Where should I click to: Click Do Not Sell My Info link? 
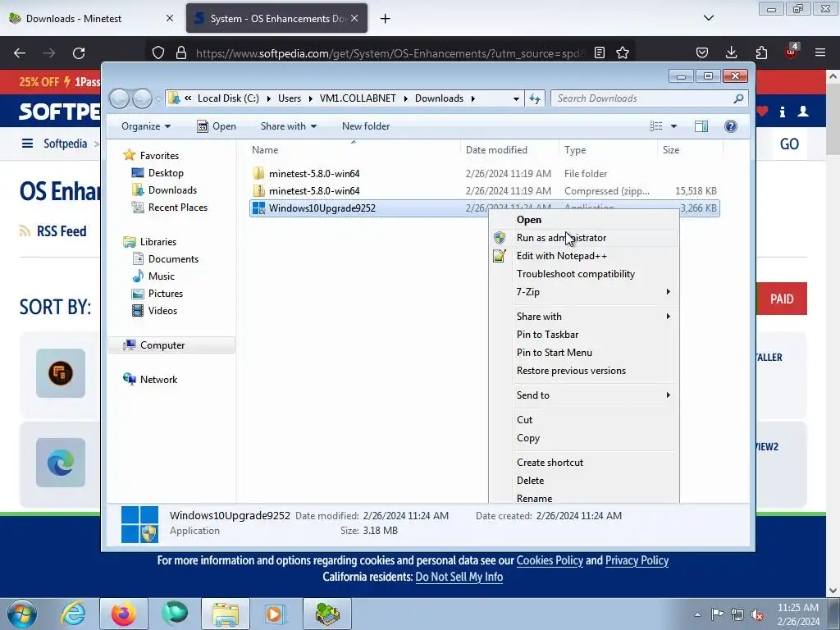(x=459, y=577)
